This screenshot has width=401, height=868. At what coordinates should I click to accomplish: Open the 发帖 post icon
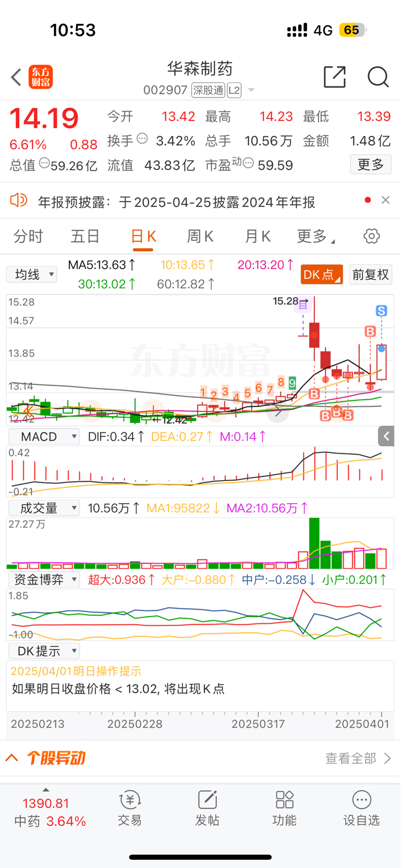[207, 809]
